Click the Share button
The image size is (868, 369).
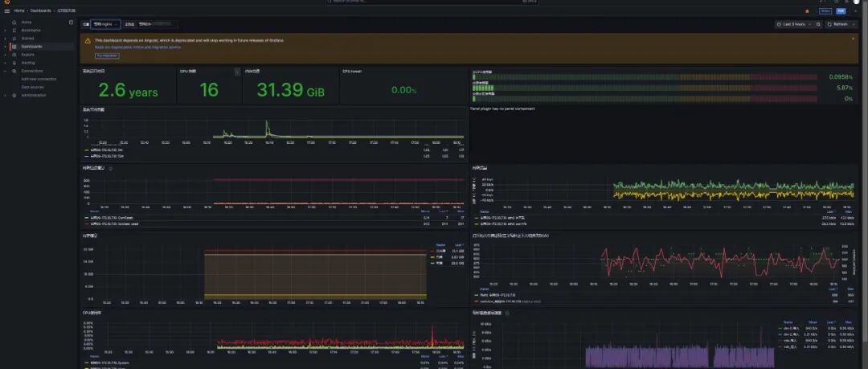click(825, 10)
